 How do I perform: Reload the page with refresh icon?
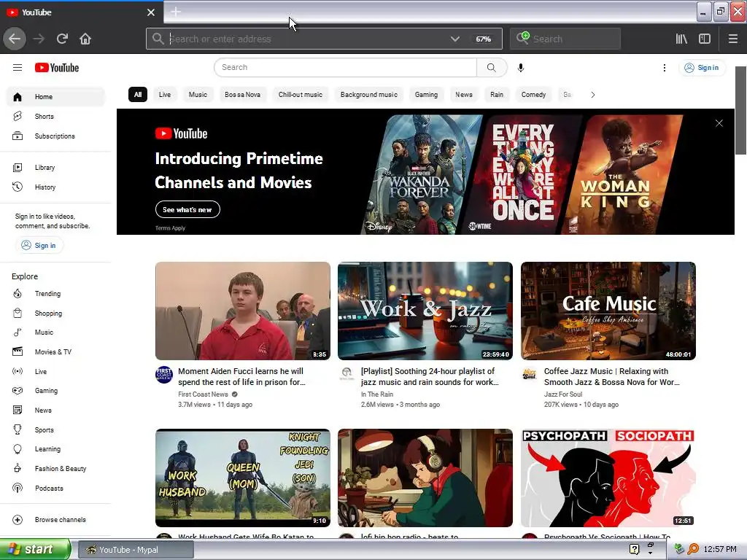click(62, 39)
